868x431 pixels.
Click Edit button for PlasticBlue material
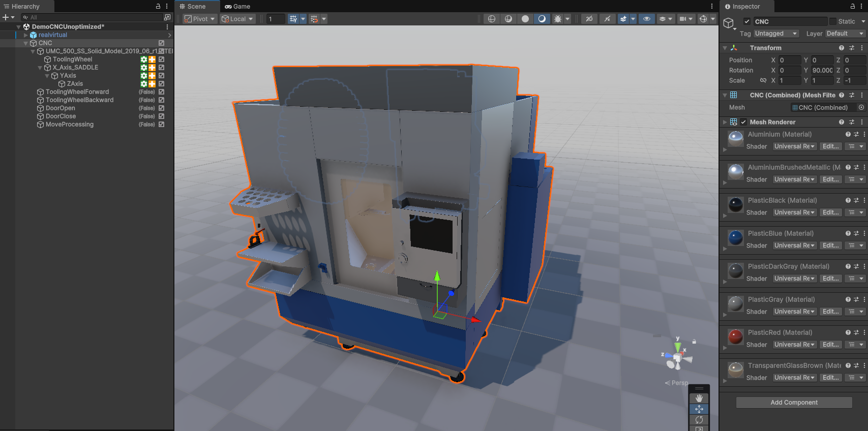click(830, 245)
